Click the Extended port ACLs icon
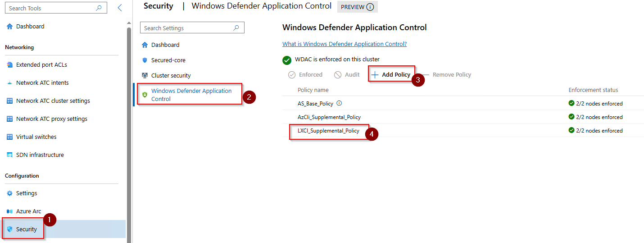This screenshot has width=644, height=243. pos(10,65)
